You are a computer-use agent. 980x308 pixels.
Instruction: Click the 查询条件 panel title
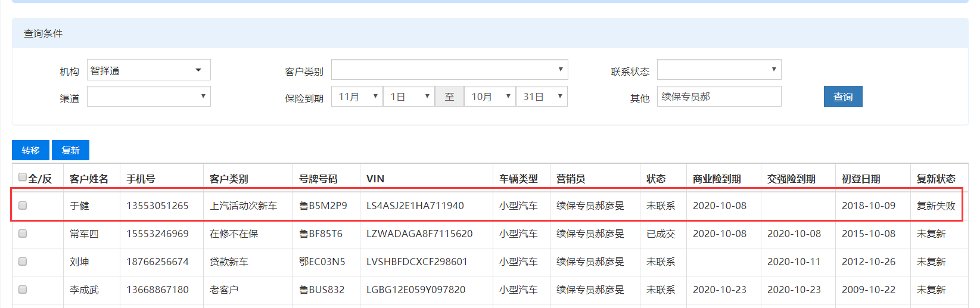43,33
